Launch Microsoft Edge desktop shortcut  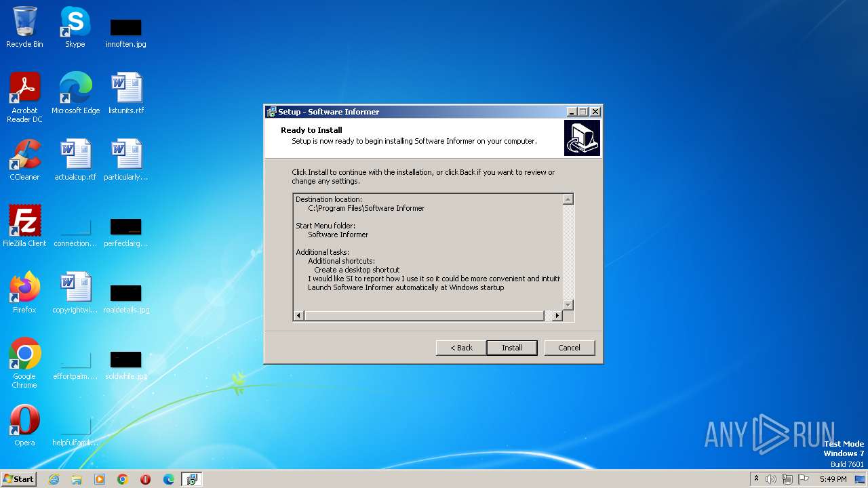(75, 93)
